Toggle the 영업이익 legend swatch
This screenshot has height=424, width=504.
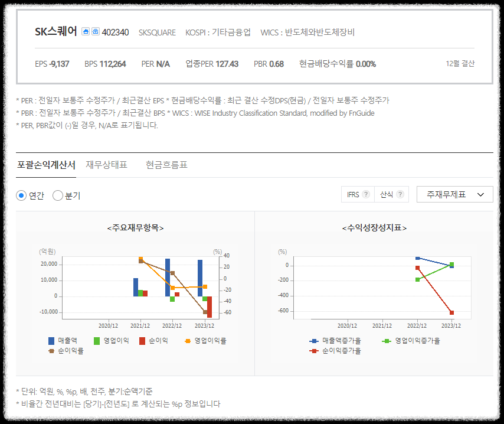pos(97,341)
